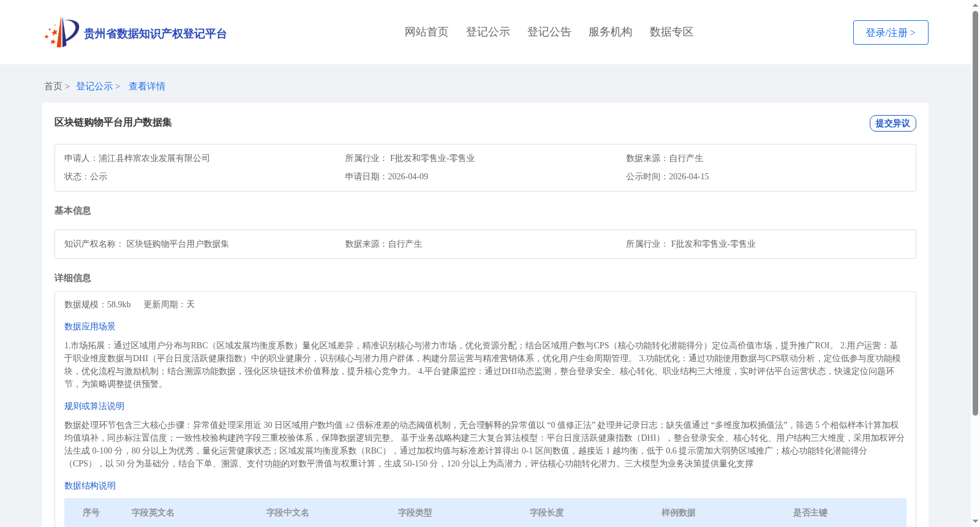Image resolution: width=980 pixels, height=527 pixels.
Task: Click the platform logo icon
Action: pyautogui.click(x=61, y=32)
